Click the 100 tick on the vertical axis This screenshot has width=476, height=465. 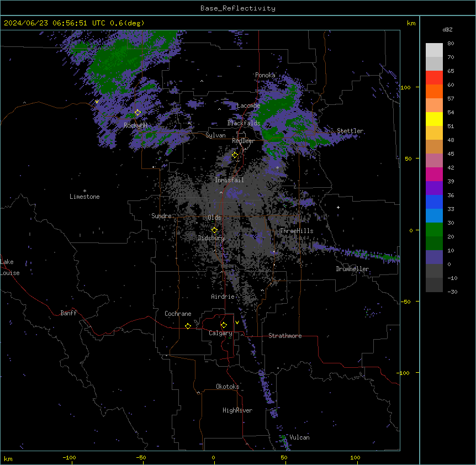pyautogui.click(x=405, y=87)
